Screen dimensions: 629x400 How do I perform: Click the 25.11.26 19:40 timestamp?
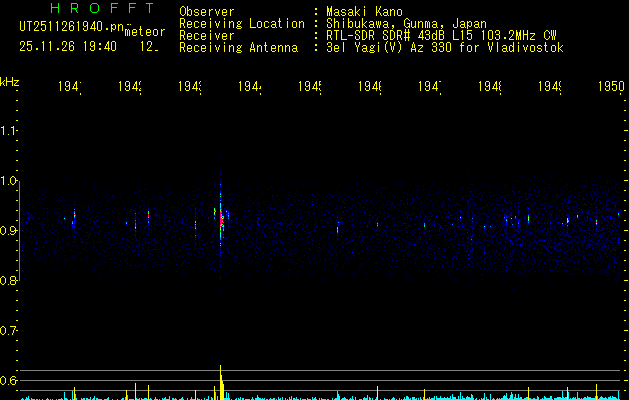click(x=67, y=46)
